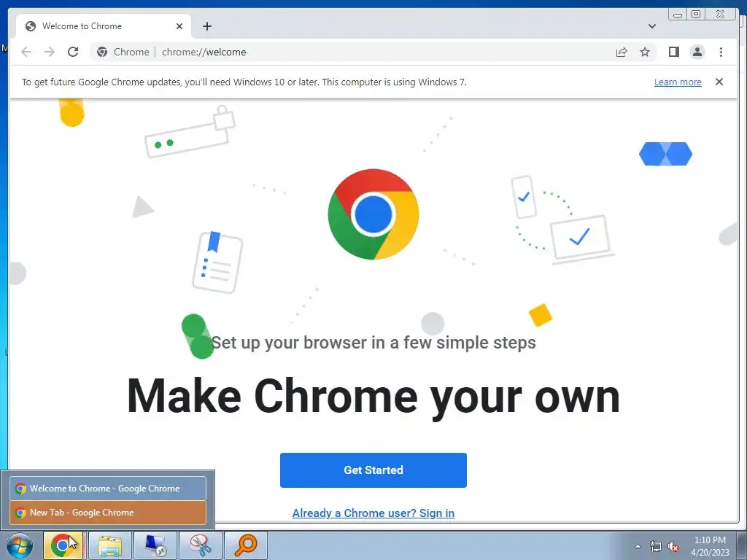This screenshot has height=560, width=747.
Task: Maximize the Chrome window
Action: [x=695, y=15]
